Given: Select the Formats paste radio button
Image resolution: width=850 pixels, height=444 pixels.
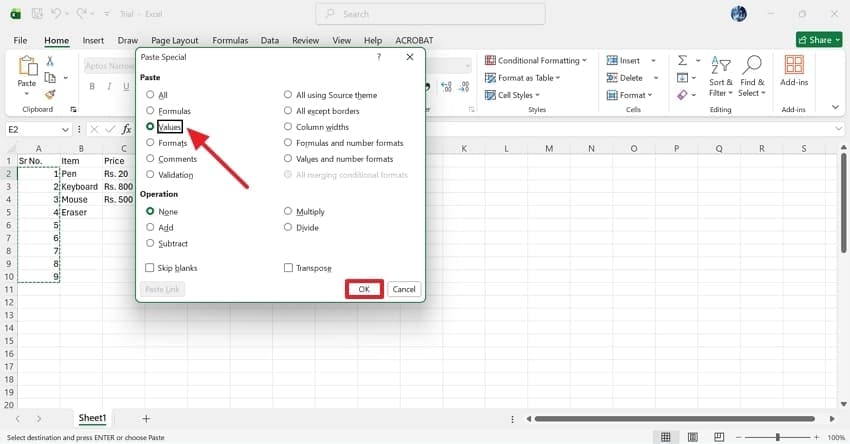Looking at the screenshot, I should pos(150,143).
